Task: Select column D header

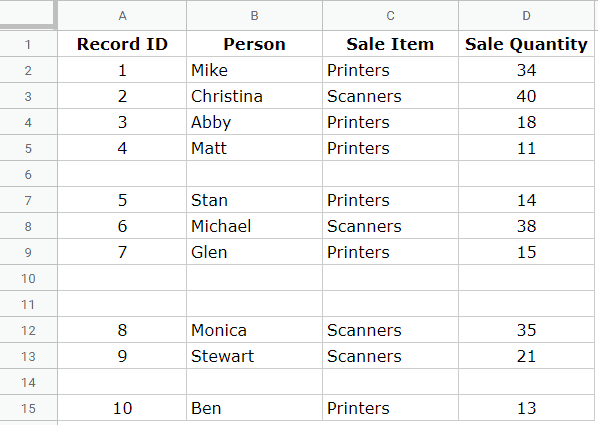Action: click(526, 15)
